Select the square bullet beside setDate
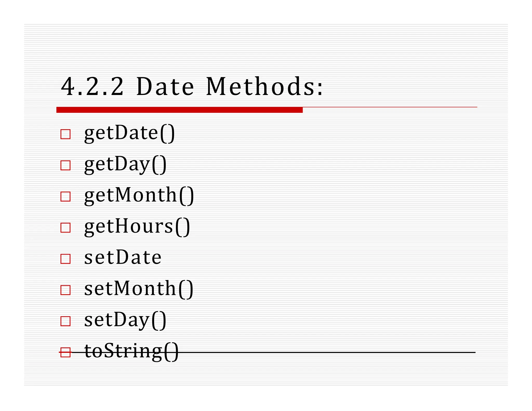 click(65, 259)
